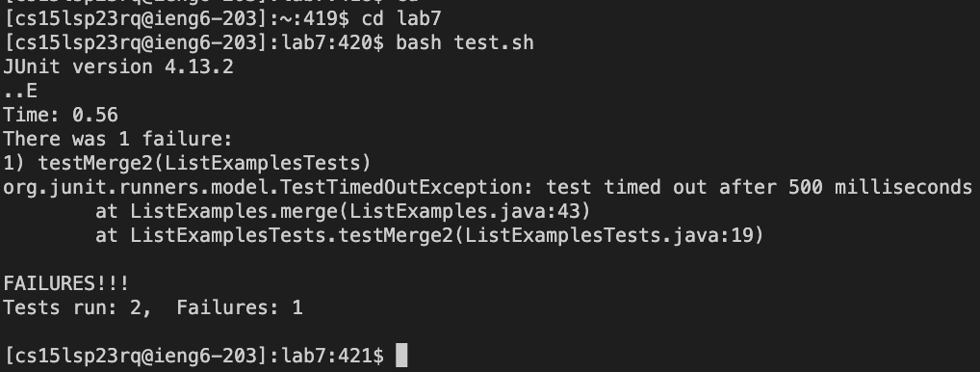Click the prompt 'lab7:421$' text

click(x=333, y=356)
